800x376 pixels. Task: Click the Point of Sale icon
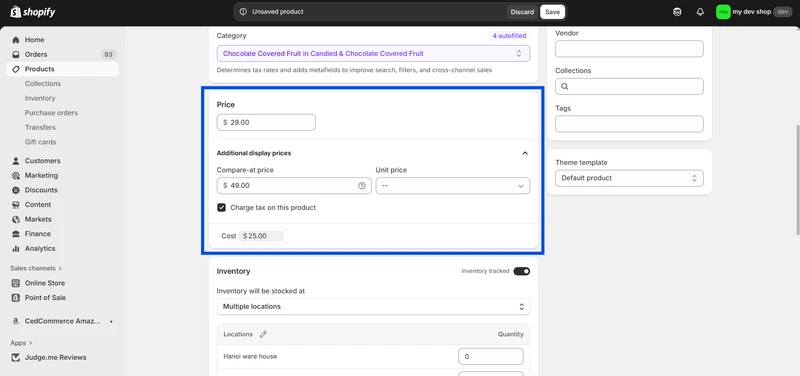click(x=16, y=297)
